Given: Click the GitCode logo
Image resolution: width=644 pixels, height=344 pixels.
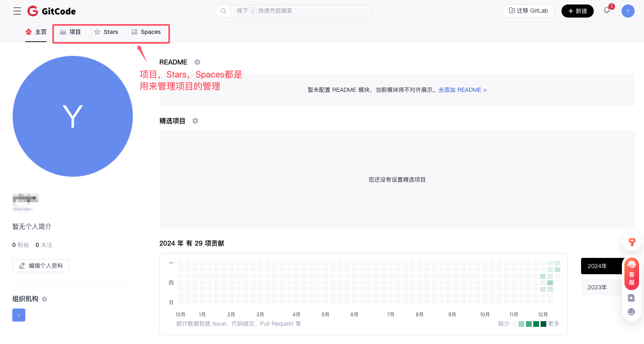Looking at the screenshot, I should click(51, 11).
